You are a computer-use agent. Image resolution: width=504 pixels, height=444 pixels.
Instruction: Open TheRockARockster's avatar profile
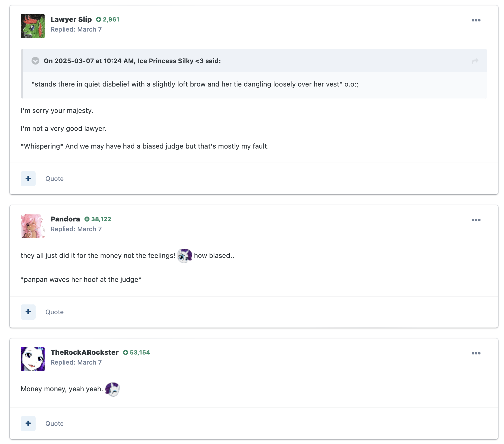click(33, 359)
